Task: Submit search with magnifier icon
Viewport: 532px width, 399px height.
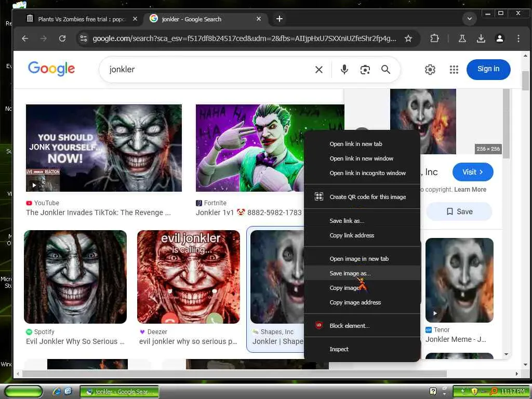Action: pos(385,70)
